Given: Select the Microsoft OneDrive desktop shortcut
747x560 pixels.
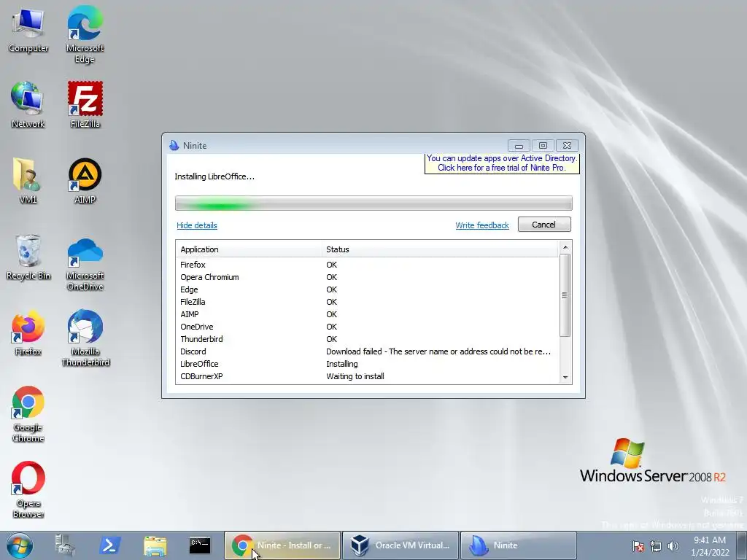Looking at the screenshot, I should click(x=85, y=262).
